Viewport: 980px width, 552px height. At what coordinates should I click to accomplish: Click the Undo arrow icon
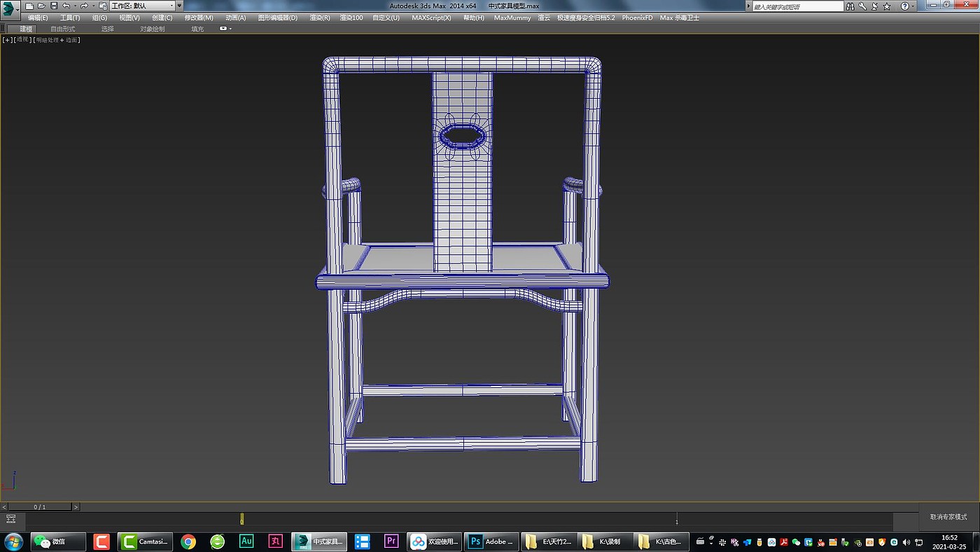point(66,6)
